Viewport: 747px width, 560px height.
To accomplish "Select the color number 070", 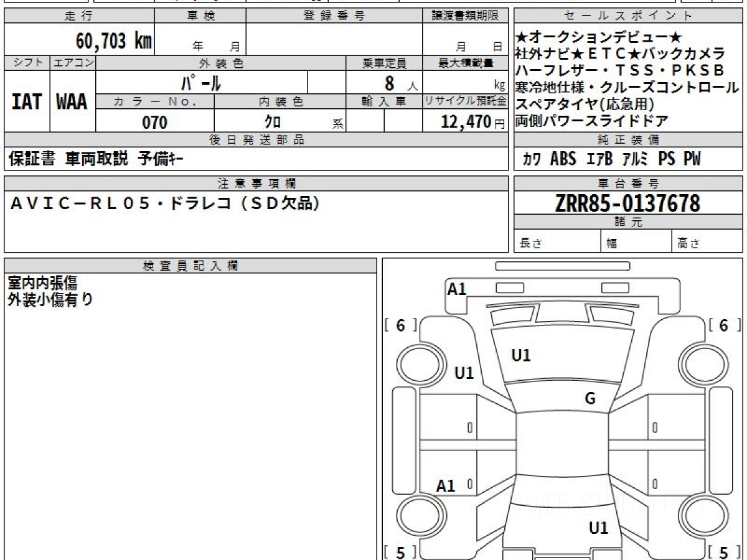I will 155,122.
